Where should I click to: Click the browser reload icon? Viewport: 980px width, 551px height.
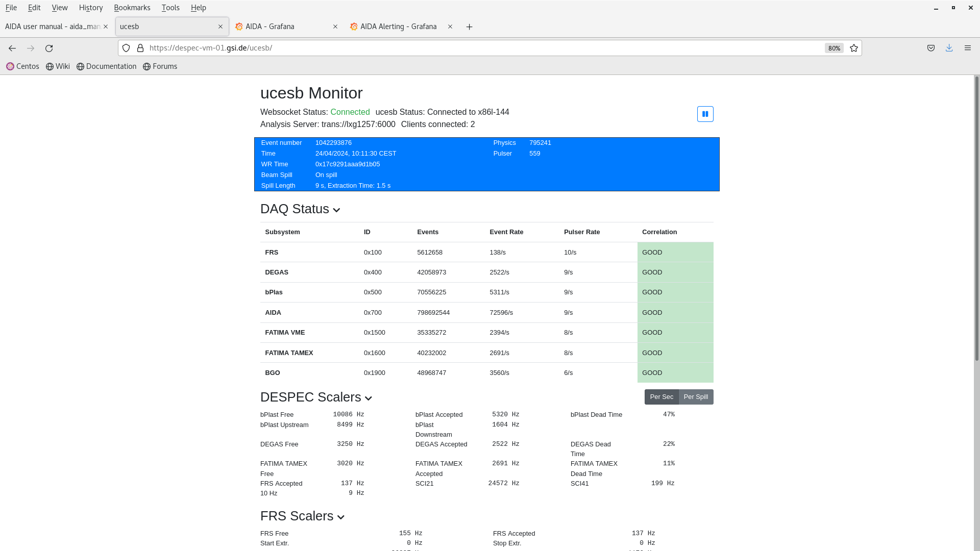(x=49, y=48)
